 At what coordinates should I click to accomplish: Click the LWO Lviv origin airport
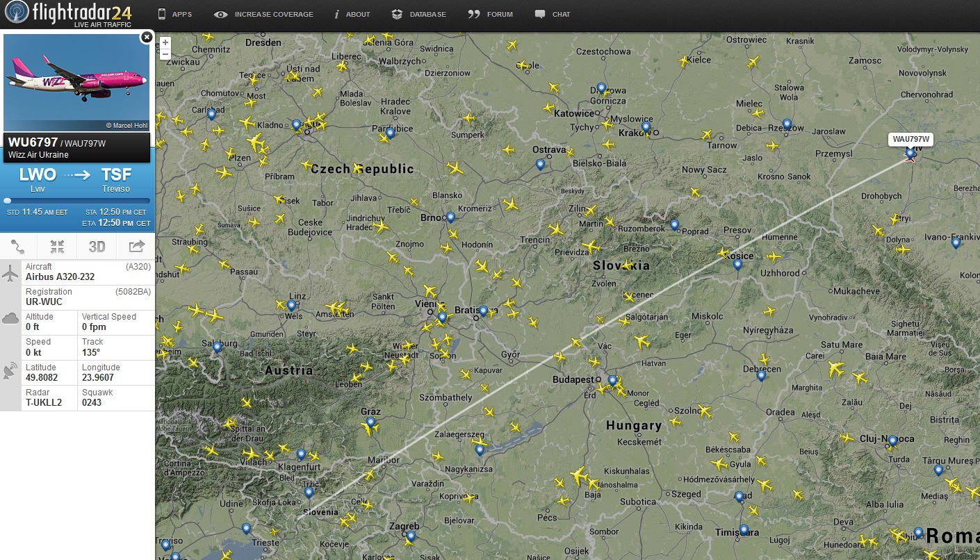point(38,179)
